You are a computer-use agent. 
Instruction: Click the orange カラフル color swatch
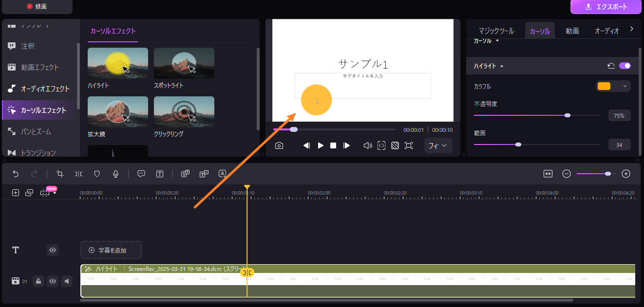[604, 86]
